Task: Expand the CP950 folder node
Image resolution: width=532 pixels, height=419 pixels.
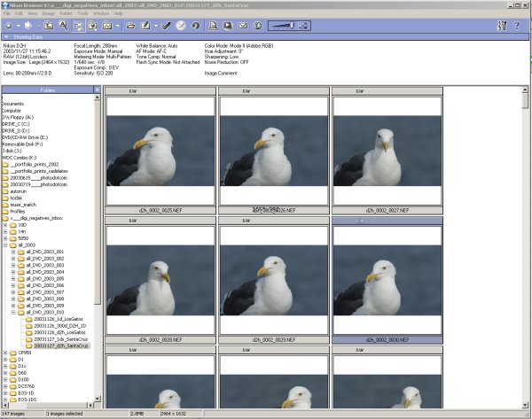Action: pyautogui.click(x=5, y=353)
